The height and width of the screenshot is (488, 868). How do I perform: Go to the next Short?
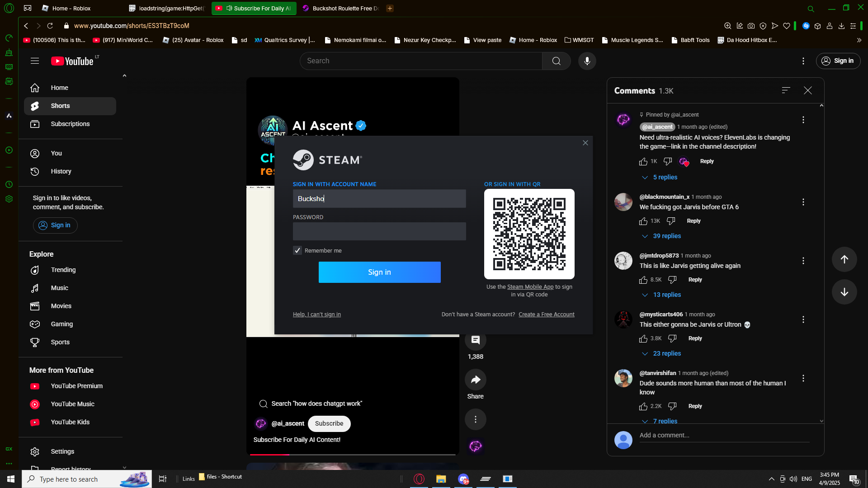click(x=844, y=292)
